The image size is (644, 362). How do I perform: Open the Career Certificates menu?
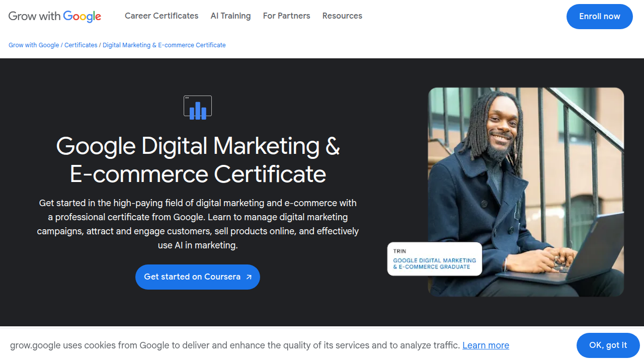(162, 16)
